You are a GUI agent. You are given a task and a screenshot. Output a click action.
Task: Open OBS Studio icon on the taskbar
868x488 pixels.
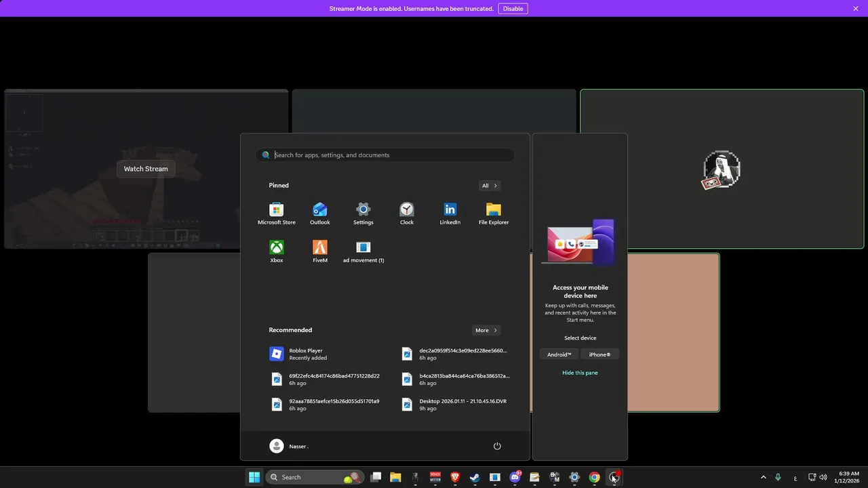(614, 477)
